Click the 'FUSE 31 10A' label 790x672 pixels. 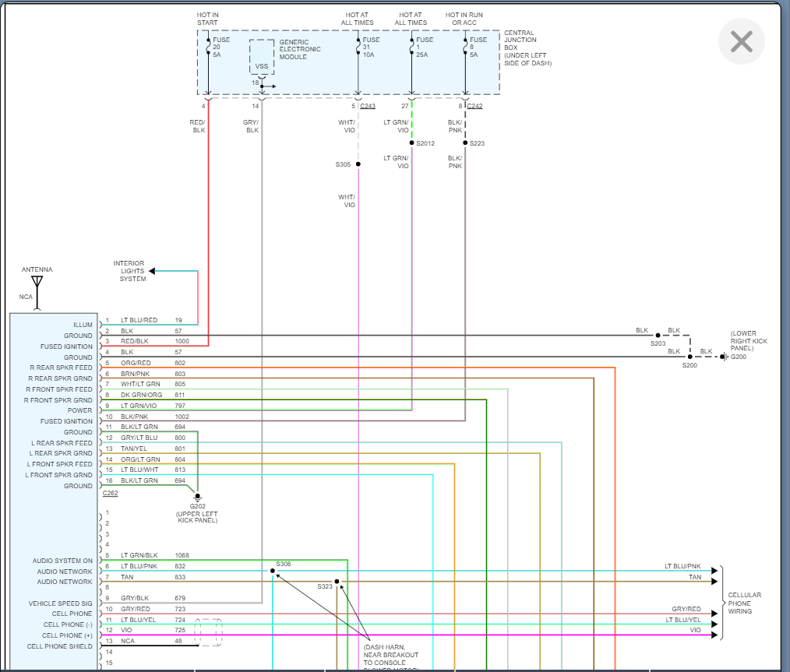coord(372,47)
